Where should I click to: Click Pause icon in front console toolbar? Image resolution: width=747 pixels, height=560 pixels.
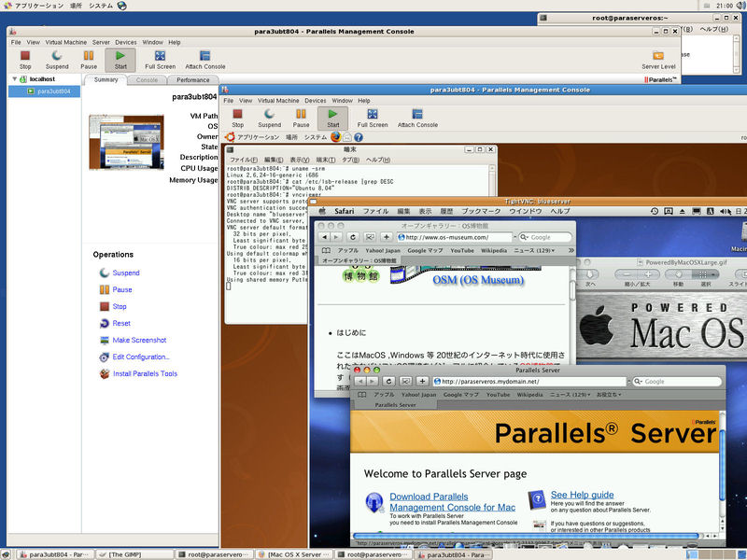[x=301, y=114]
